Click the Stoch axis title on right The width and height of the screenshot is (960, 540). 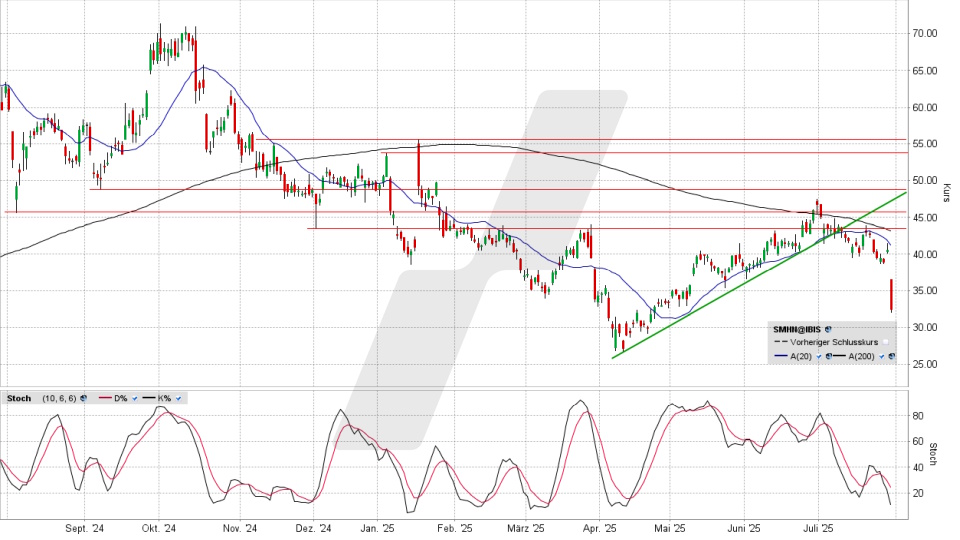tap(933, 454)
